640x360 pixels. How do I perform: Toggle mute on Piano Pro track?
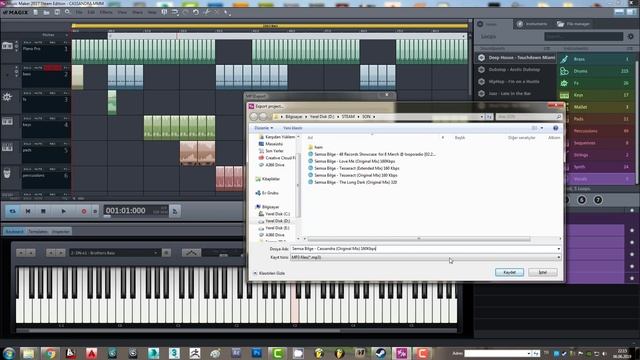click(38, 42)
